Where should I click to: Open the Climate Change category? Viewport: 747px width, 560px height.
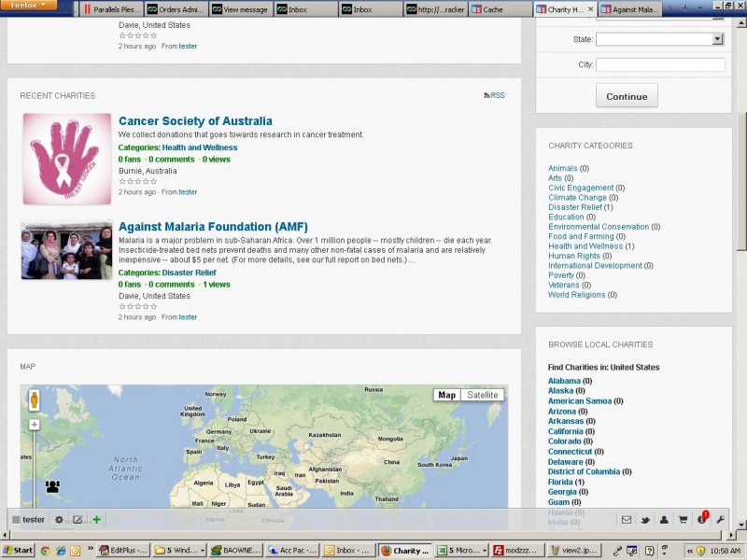click(x=577, y=197)
